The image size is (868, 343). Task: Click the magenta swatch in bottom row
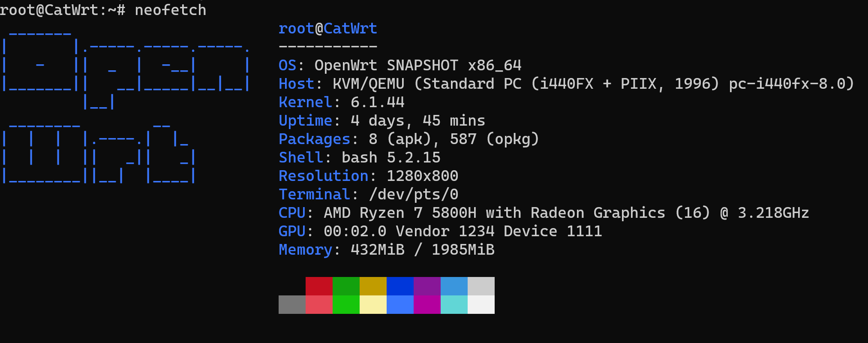[x=427, y=304]
